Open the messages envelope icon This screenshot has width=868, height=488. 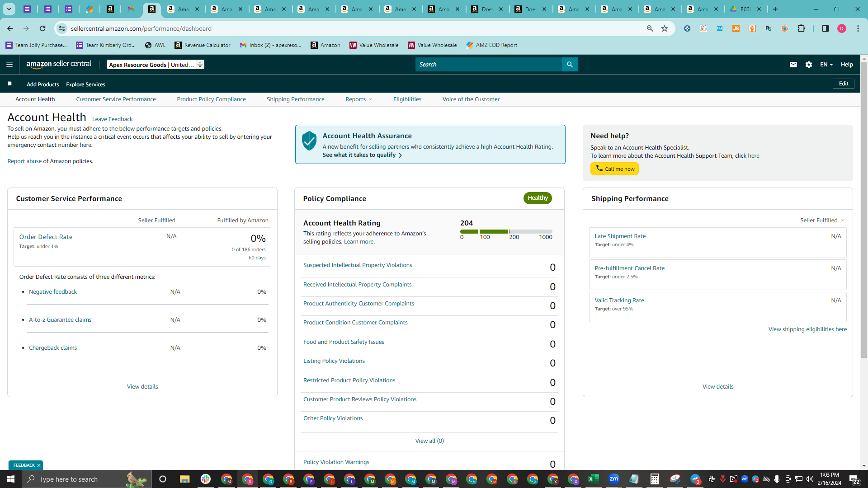(793, 65)
